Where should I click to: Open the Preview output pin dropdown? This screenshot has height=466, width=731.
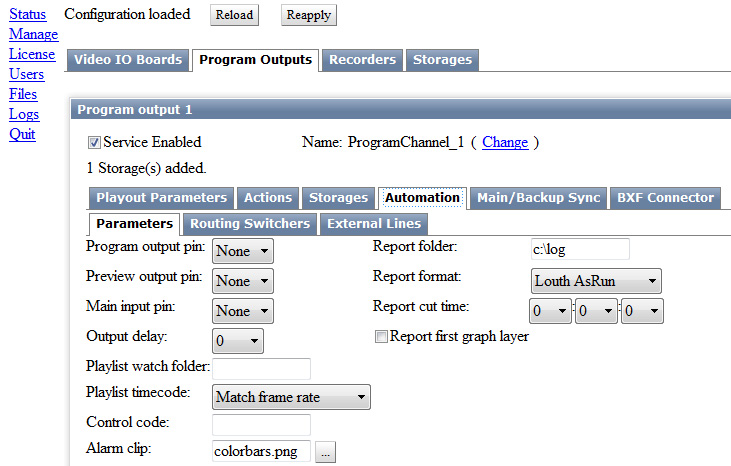tap(243, 281)
